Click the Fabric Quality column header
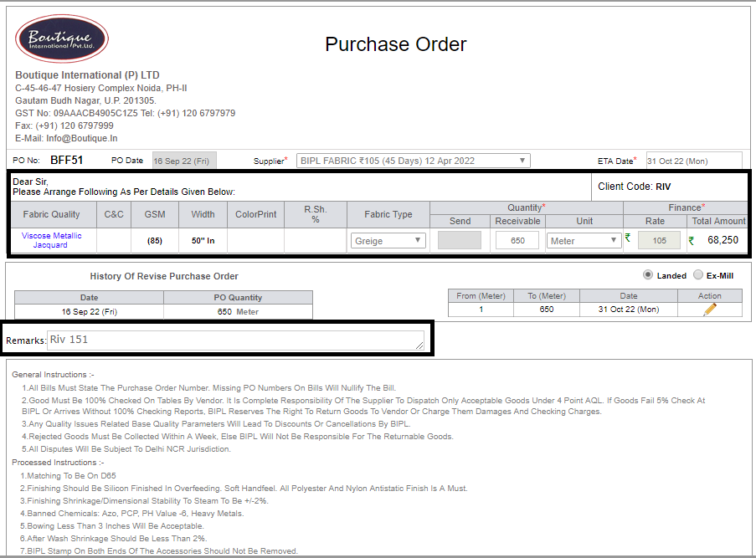 click(x=52, y=214)
